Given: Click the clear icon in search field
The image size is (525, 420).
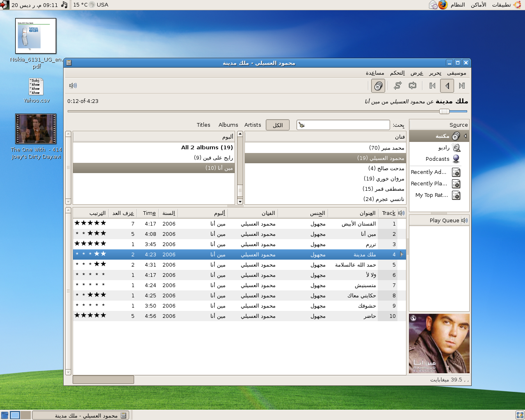Looking at the screenshot, I should (x=301, y=125).
